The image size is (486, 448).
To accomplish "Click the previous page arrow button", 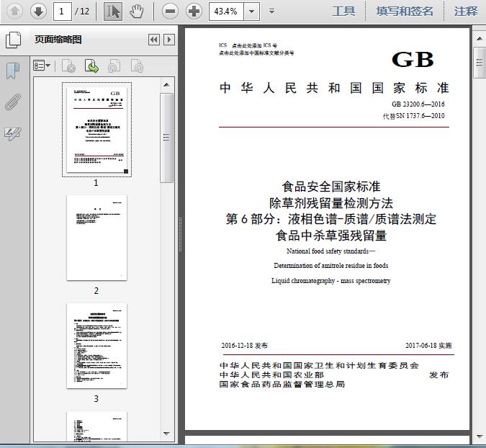I will pos(15,11).
